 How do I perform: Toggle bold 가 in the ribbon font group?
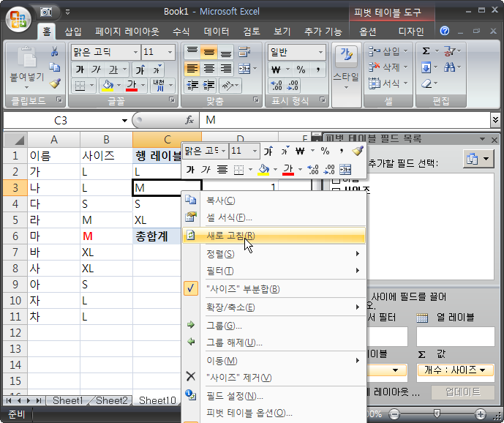pos(80,70)
